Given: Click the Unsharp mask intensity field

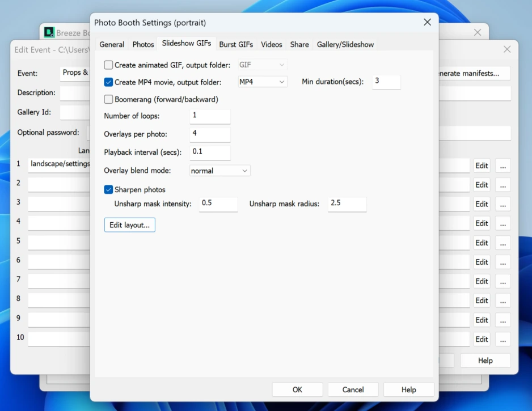Looking at the screenshot, I should tap(218, 204).
